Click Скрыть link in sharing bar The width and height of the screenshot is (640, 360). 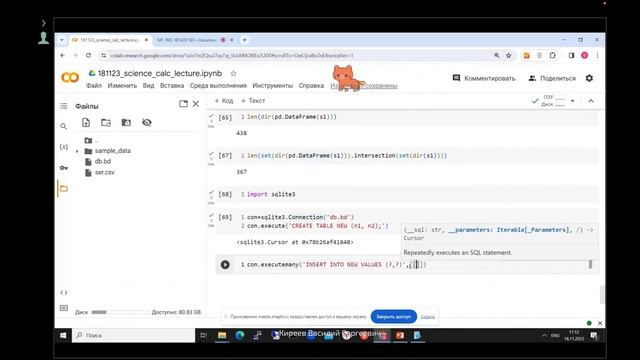(427, 317)
